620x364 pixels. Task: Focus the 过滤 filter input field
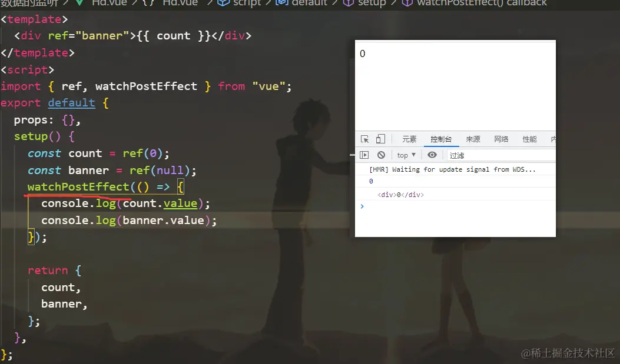[x=502, y=156]
